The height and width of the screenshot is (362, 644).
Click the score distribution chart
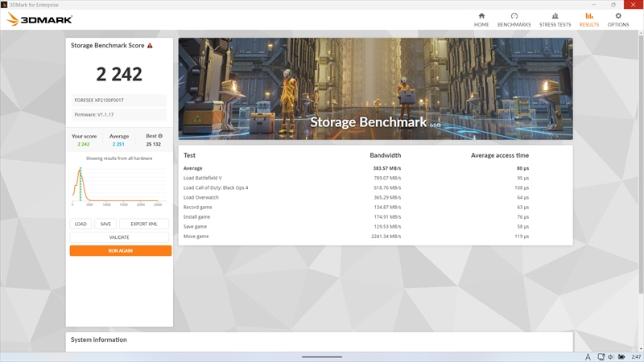coord(119,186)
